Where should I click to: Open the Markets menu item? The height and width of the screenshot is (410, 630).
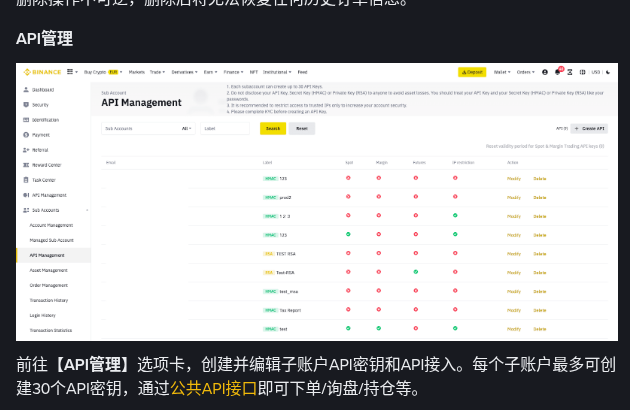[137, 72]
